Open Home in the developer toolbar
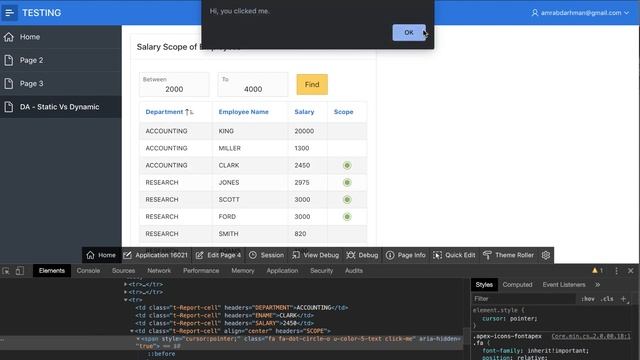Image resolution: width=640 pixels, height=360 pixels. coord(101,255)
